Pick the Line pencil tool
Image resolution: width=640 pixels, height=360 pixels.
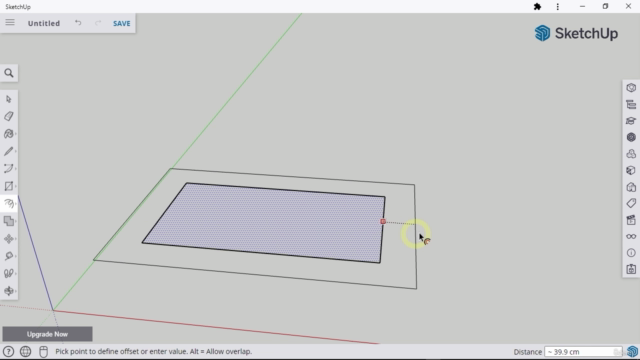(x=9, y=151)
